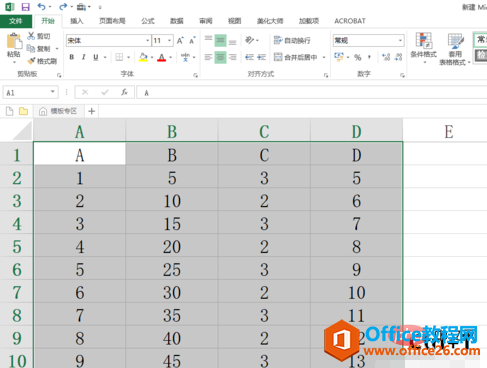Image resolution: width=487 pixels, height=368 pixels.
Task: Switch to the 数据 Data tab
Action: click(x=177, y=21)
